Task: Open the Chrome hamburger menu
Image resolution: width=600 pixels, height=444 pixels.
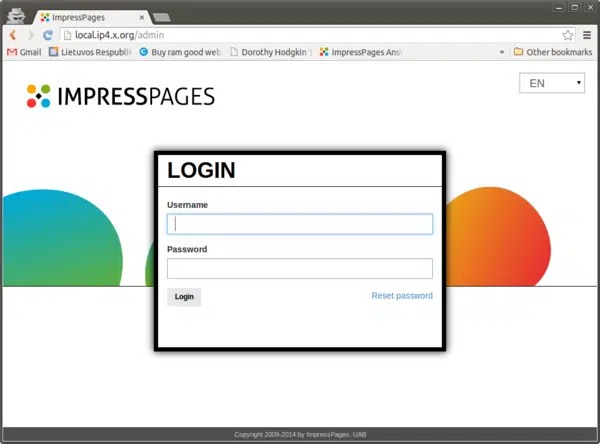Action: (587, 35)
